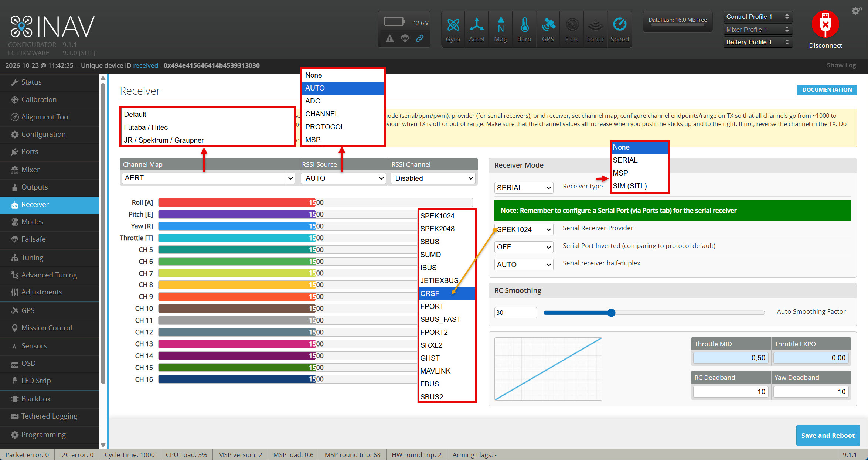Open the Sensors tab
The height and width of the screenshot is (460, 868).
(x=50, y=346)
